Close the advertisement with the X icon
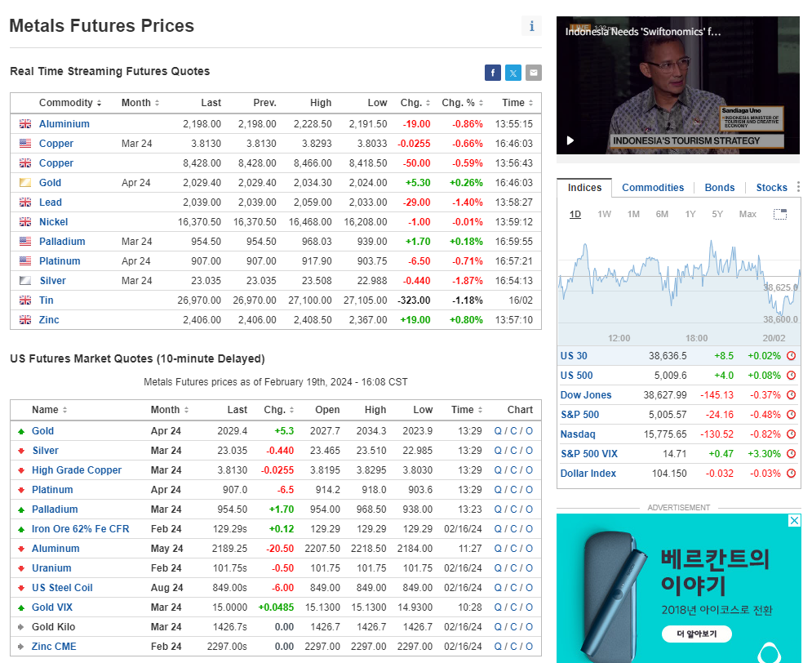Screen dimensions: 812x663 pyautogui.click(x=794, y=521)
